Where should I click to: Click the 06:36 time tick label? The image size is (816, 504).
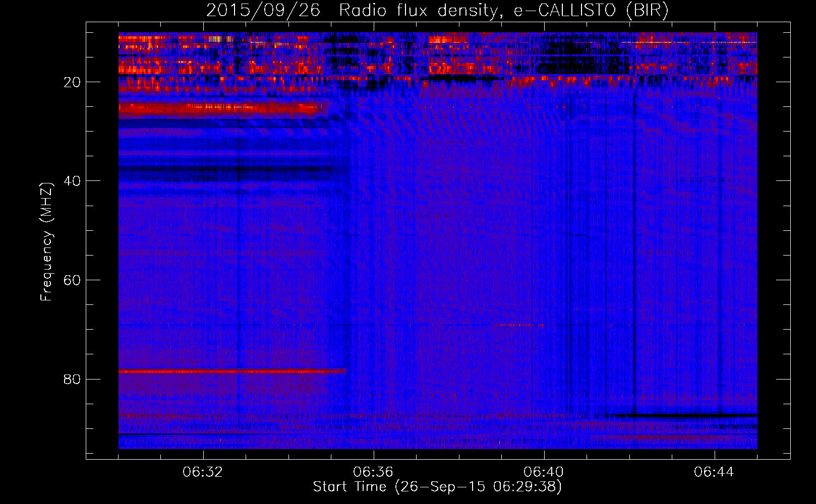[x=373, y=472]
